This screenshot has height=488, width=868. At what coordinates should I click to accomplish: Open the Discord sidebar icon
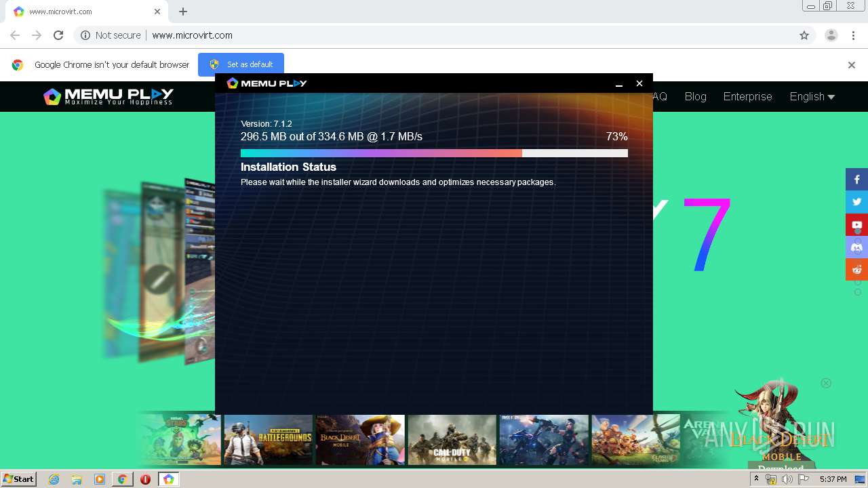coord(856,247)
